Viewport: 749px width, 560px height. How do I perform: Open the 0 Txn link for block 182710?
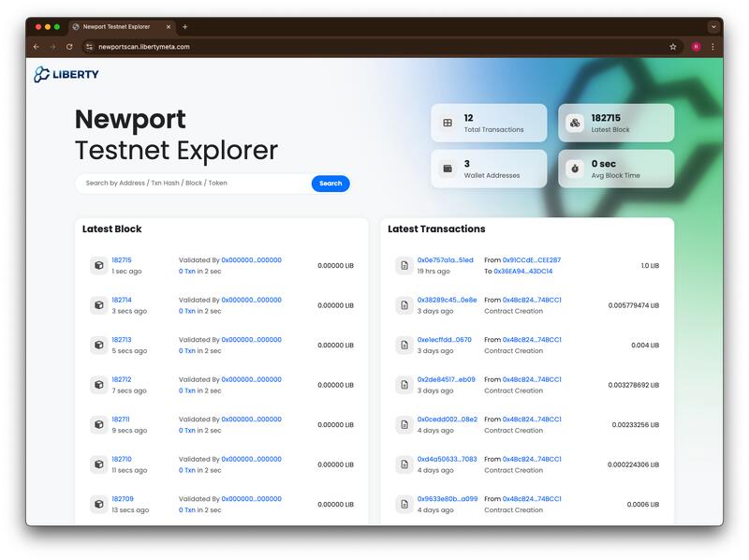tap(186, 470)
